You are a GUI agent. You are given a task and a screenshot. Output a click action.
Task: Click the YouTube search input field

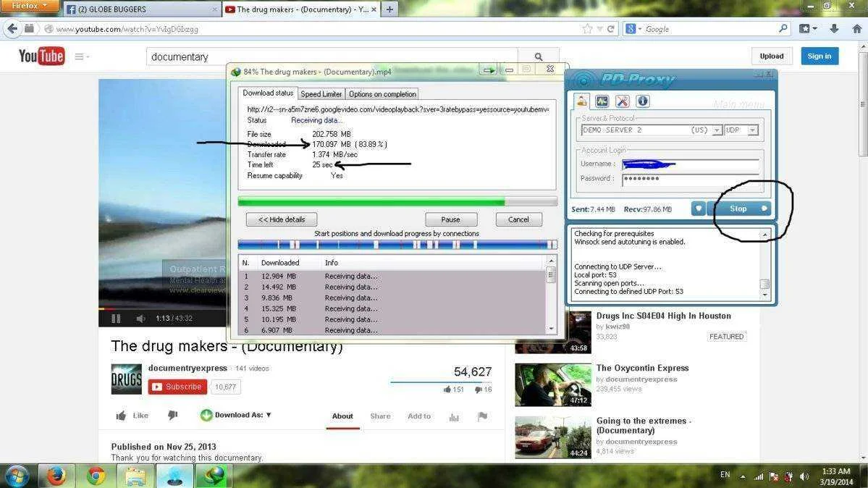tap(332, 56)
